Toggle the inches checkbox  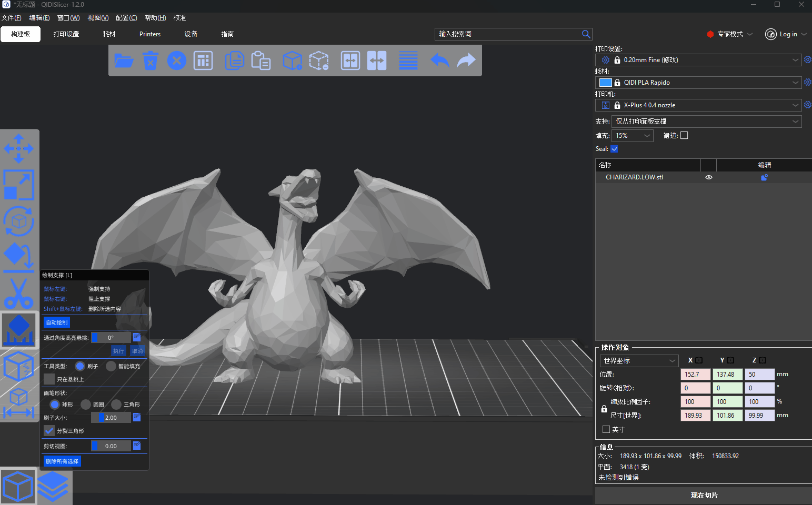(606, 429)
